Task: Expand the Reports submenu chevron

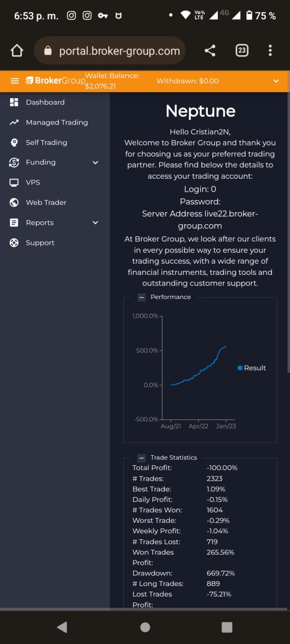Action: (x=95, y=223)
